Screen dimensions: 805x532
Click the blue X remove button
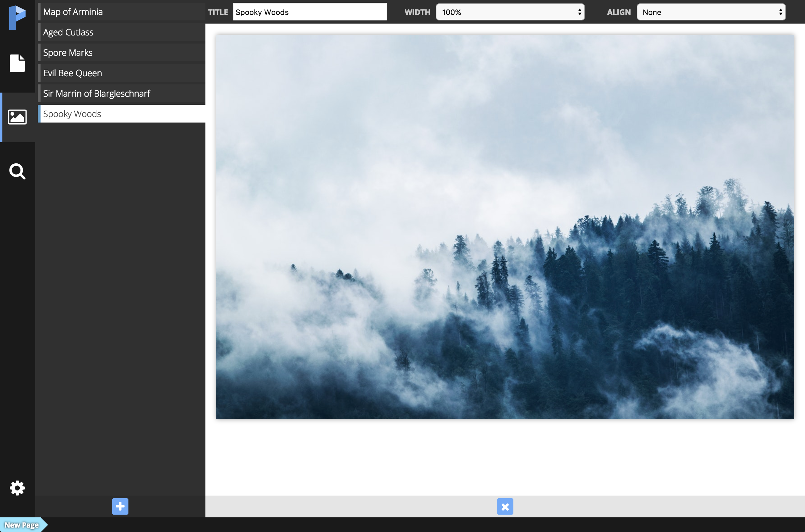(x=505, y=506)
